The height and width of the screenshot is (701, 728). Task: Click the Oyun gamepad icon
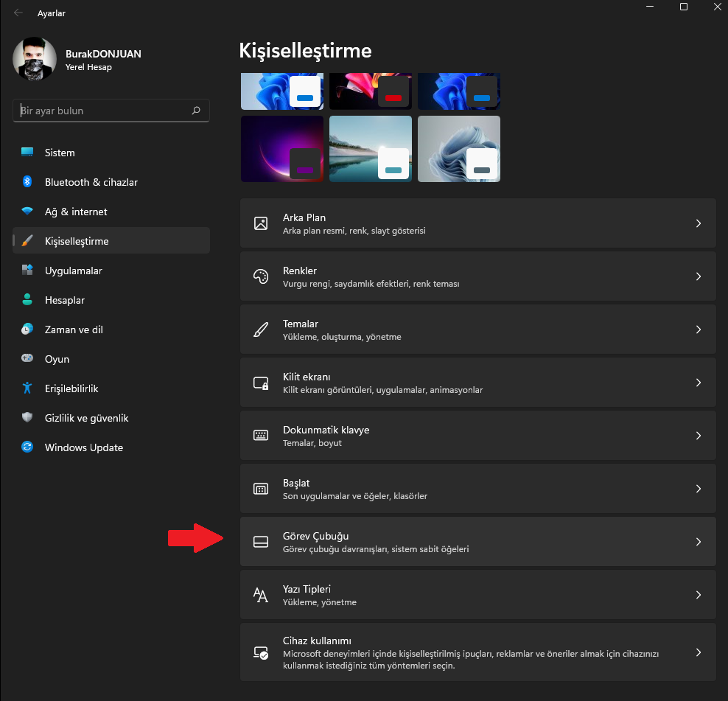pos(27,359)
